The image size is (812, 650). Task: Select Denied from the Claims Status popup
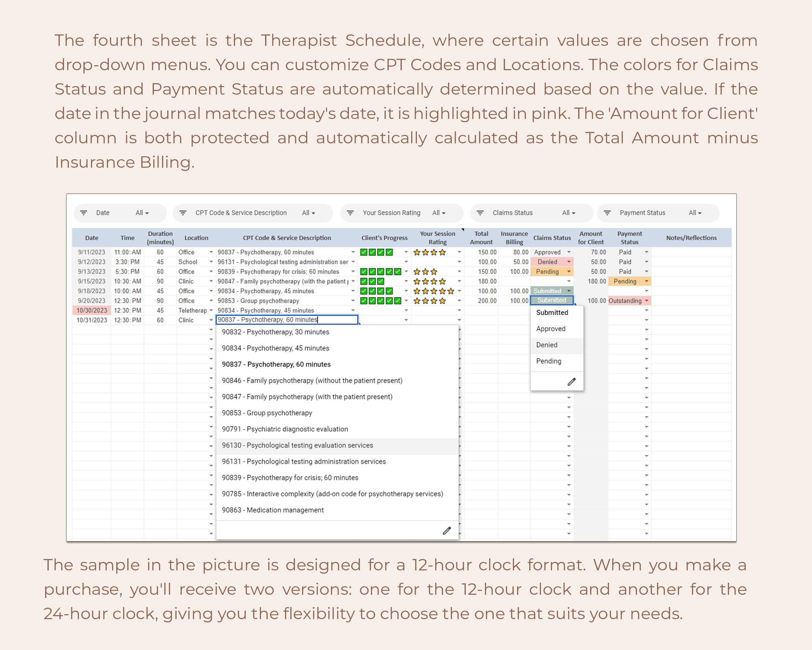click(547, 345)
